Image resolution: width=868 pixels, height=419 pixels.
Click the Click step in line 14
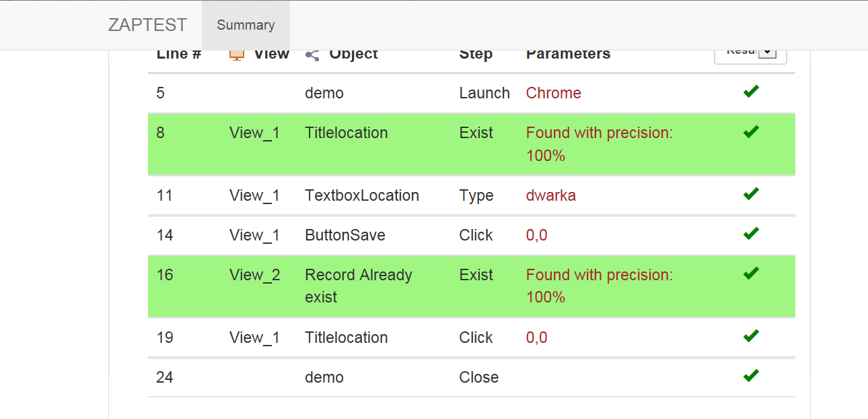point(476,235)
